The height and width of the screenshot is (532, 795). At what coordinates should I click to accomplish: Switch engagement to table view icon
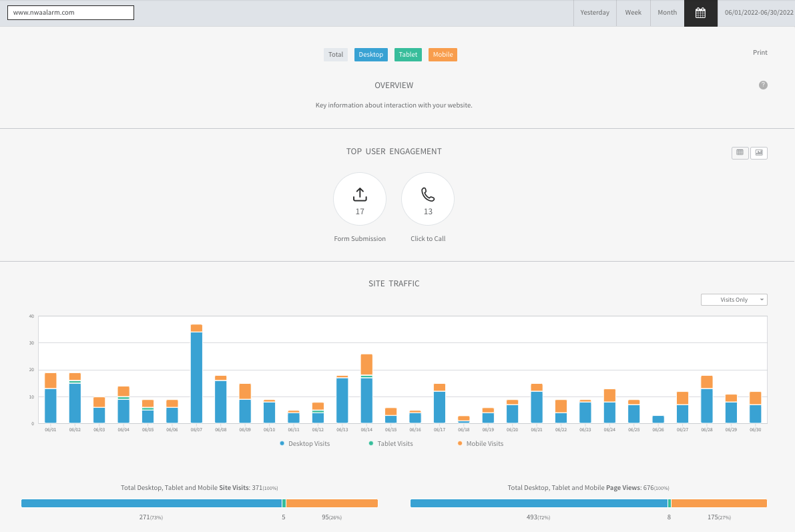coord(740,153)
